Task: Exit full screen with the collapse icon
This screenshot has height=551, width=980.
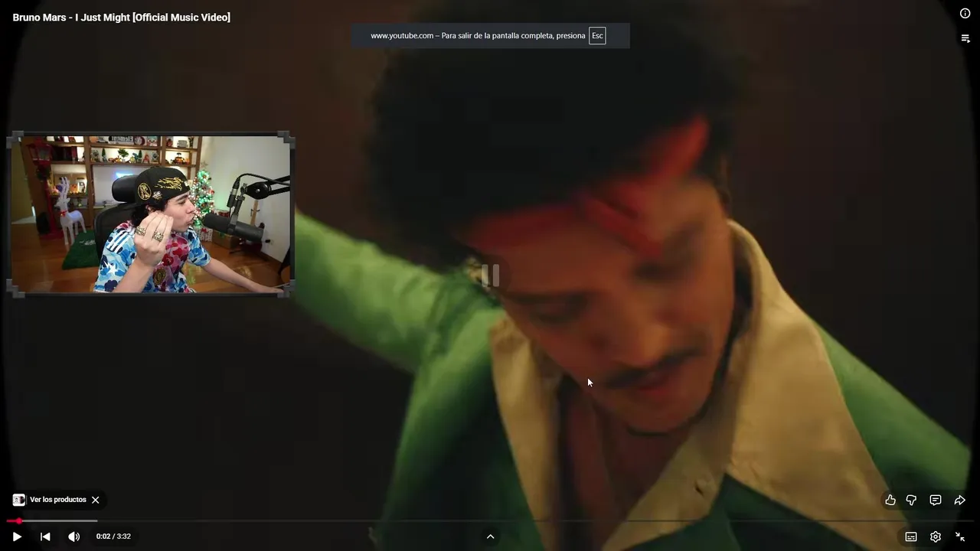Action: pos(960,536)
